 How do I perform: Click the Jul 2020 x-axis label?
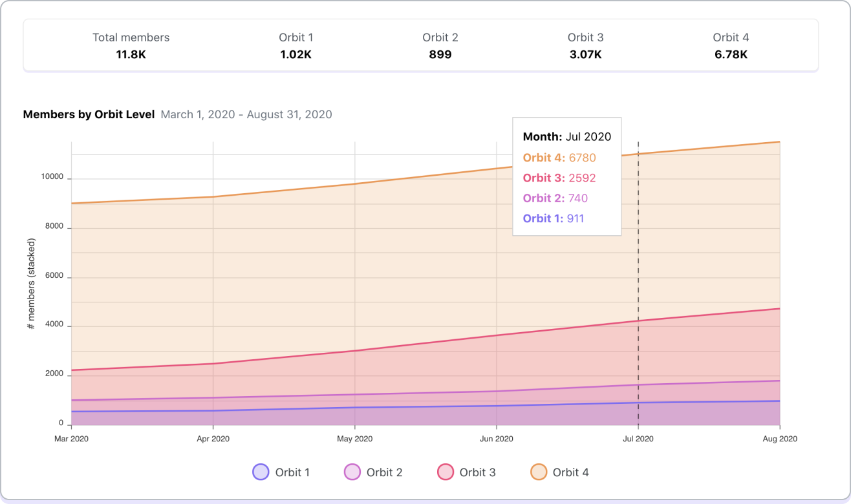638,439
